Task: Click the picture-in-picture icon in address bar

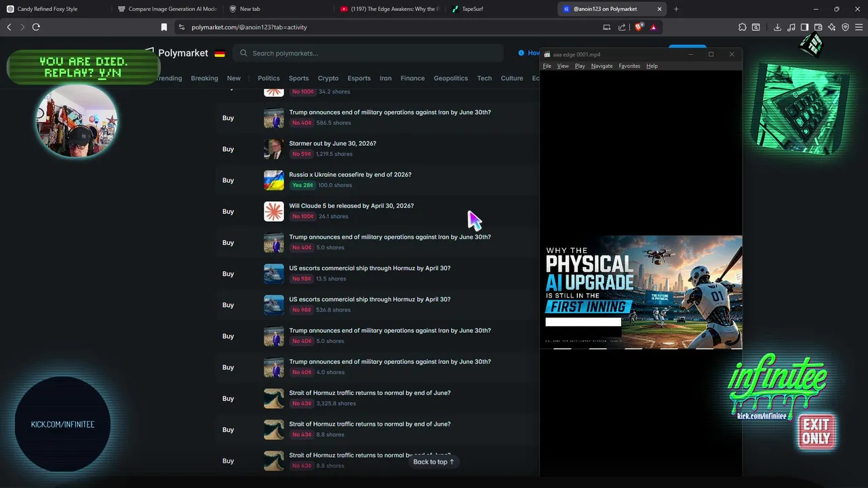Action: [606, 27]
